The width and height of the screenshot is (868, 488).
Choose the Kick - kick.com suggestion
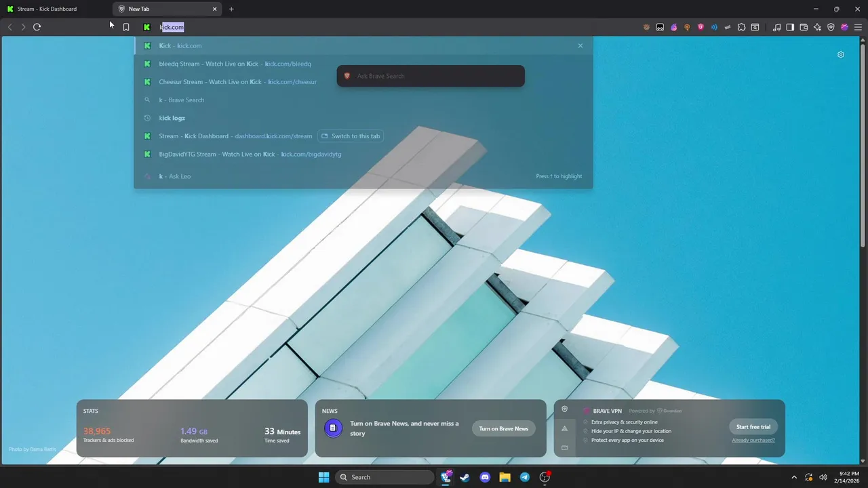click(363, 45)
